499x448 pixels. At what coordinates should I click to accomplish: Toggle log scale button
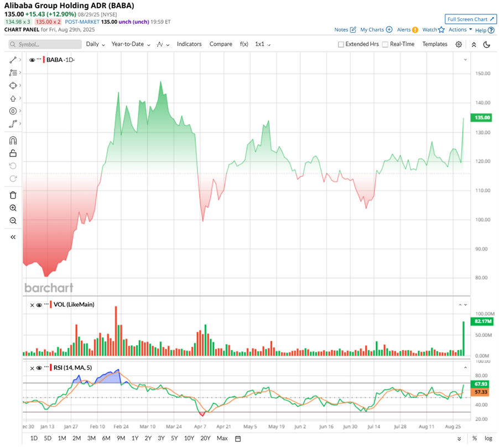click(488, 439)
